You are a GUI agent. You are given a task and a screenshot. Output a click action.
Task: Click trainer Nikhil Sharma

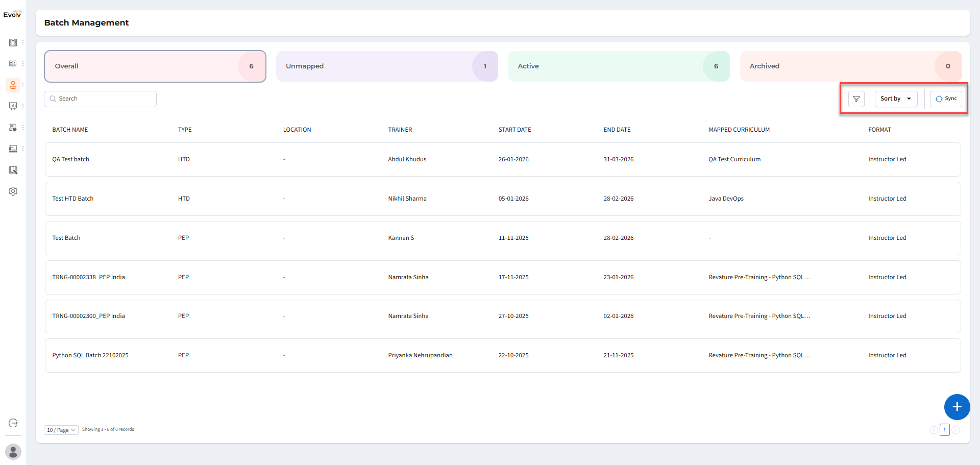407,199
